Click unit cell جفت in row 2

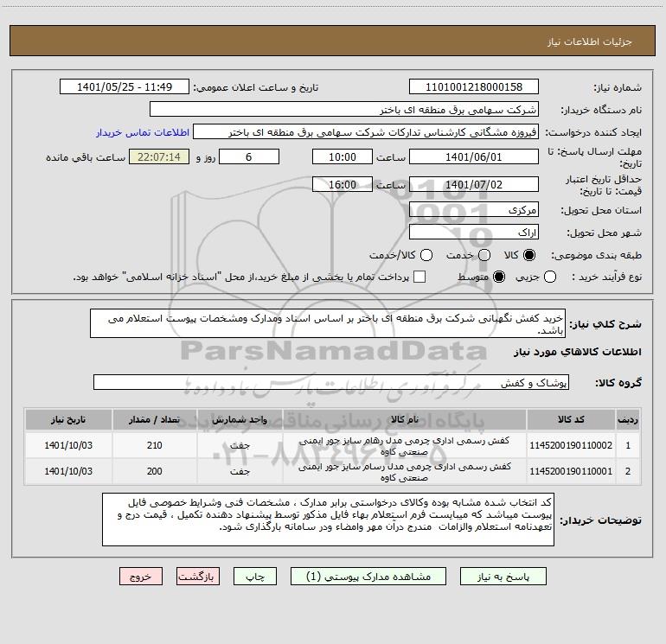point(240,471)
